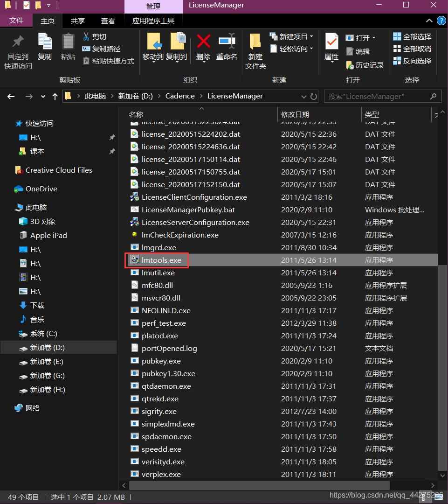Sort by Name (名称) column header
448x504 pixels.
coord(136,114)
